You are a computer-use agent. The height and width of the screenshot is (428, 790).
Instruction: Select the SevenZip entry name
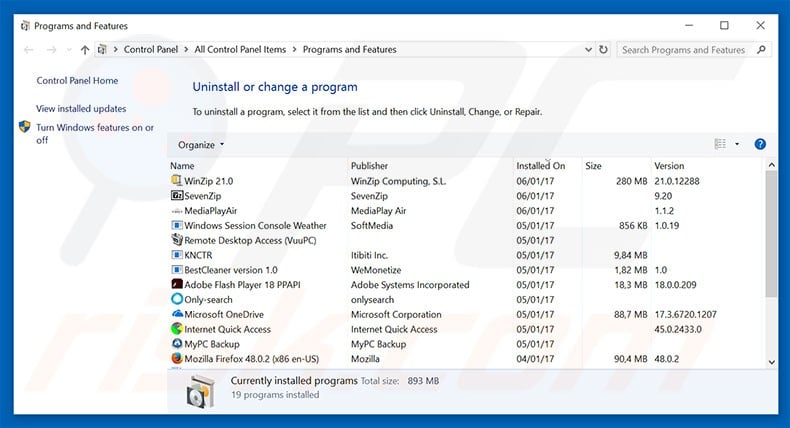tap(203, 196)
